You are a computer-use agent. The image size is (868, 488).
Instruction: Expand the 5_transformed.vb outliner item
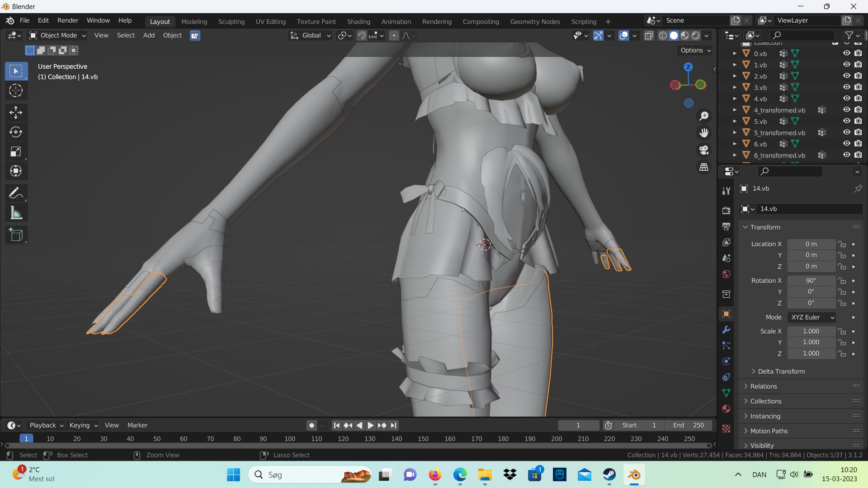[x=735, y=132]
